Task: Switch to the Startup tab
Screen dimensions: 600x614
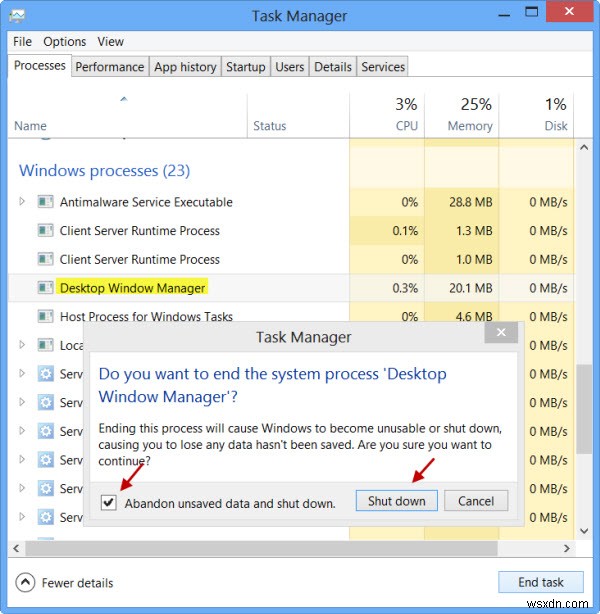Action: coord(246,67)
